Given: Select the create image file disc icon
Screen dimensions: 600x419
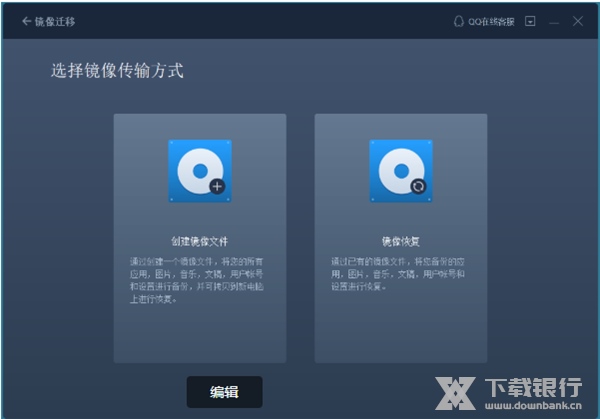Looking at the screenshot, I should 200,171.
